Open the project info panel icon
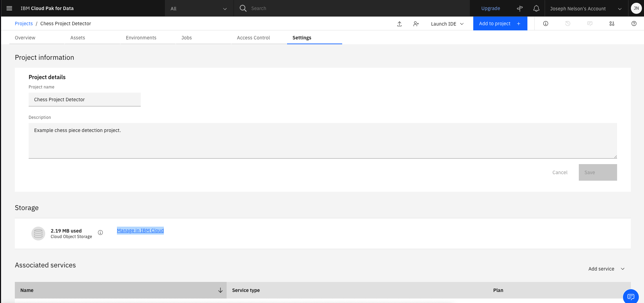The height and width of the screenshot is (303, 644). pyautogui.click(x=546, y=23)
